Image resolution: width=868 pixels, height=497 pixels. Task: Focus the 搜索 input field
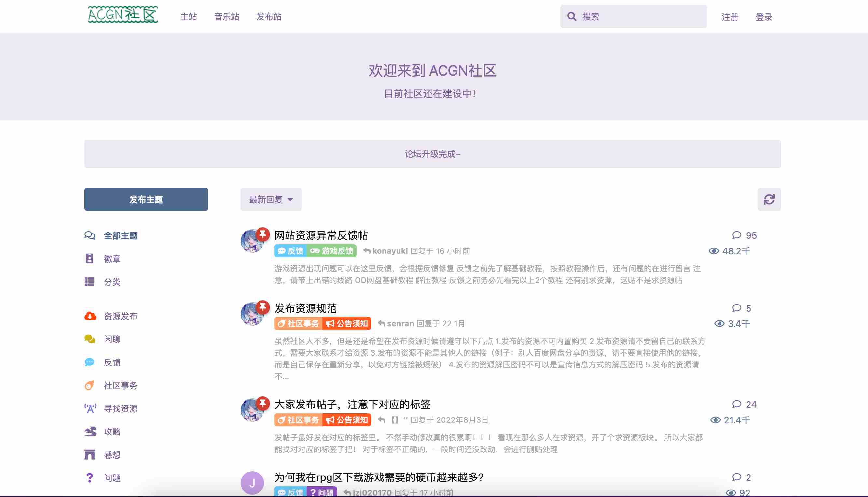coord(633,16)
